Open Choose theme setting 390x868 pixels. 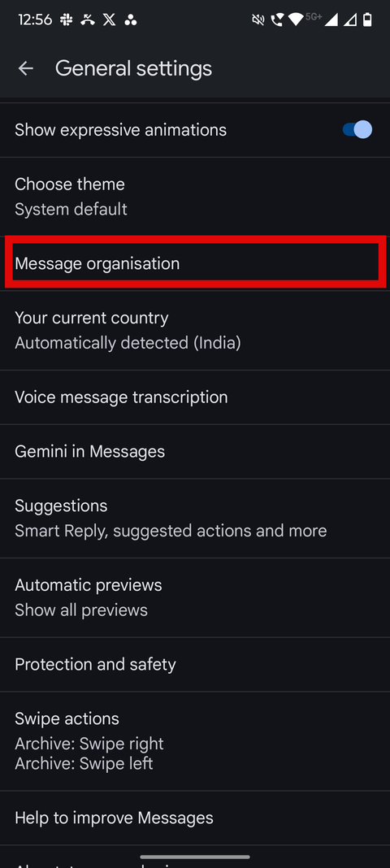(195, 197)
